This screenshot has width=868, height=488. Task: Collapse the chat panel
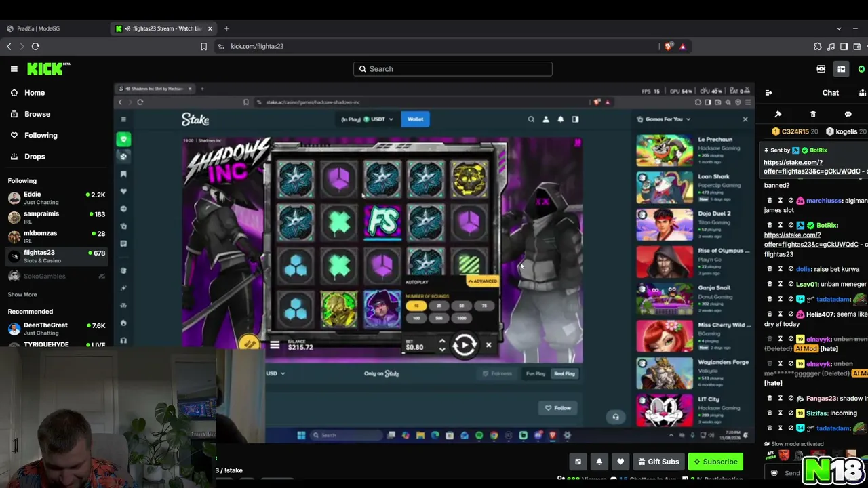coord(768,93)
